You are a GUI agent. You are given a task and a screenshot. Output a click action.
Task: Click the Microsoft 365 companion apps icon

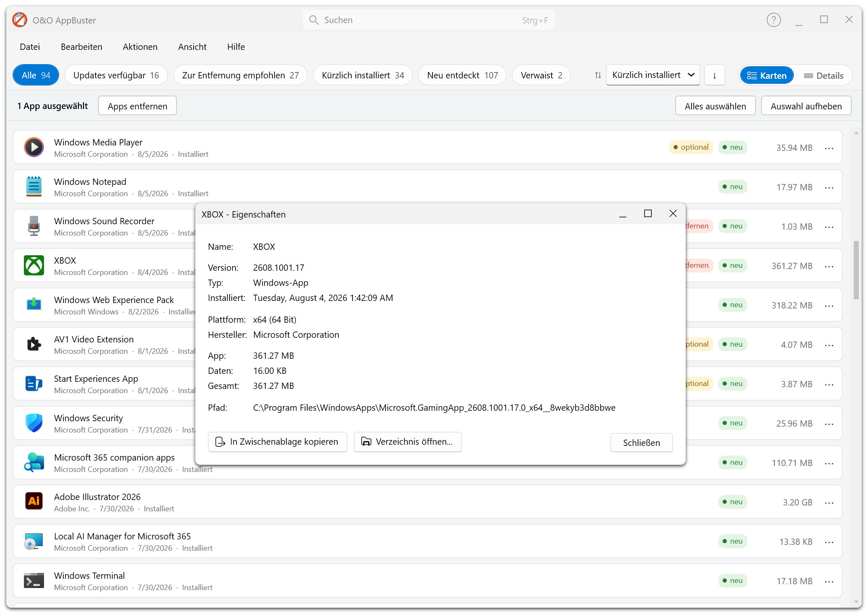coord(34,462)
